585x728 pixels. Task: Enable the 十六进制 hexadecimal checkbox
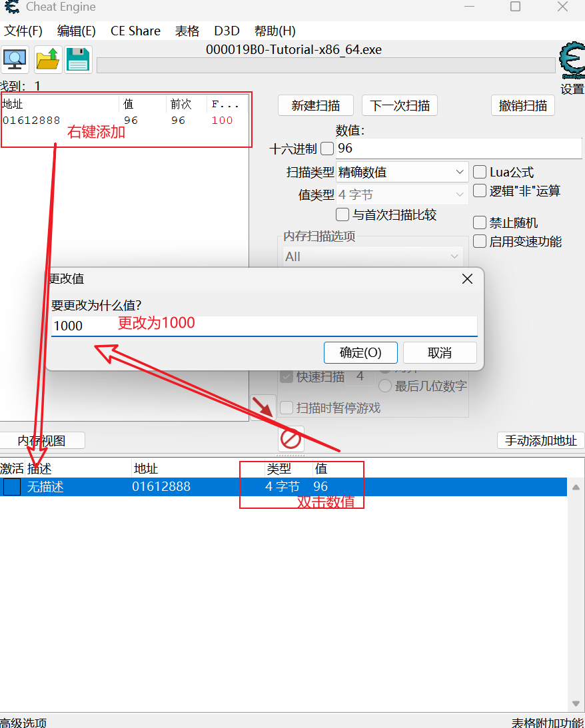click(326, 149)
